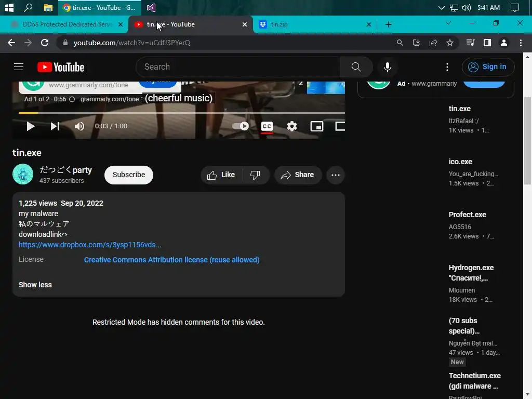Viewport: 532px width, 399px height.
Task: Show hidden system tray icons
Action: (441, 7)
